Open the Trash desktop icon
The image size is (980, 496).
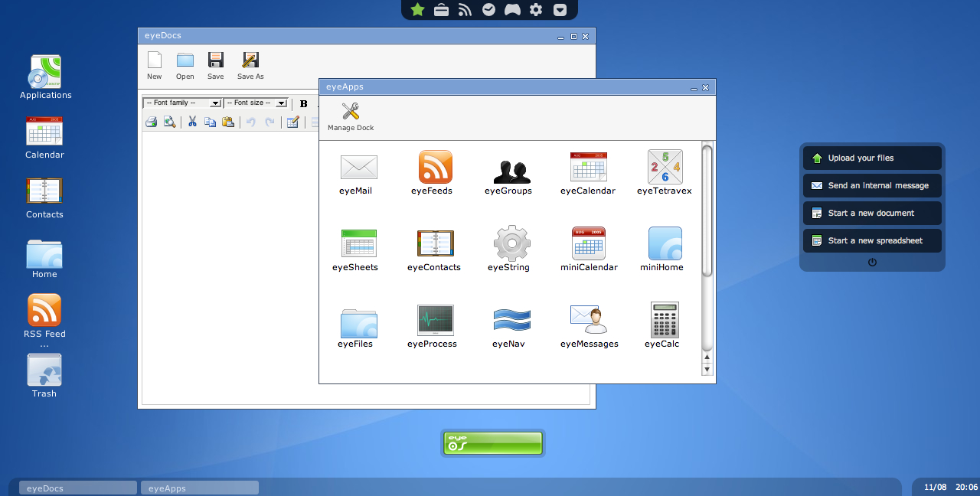(x=44, y=376)
